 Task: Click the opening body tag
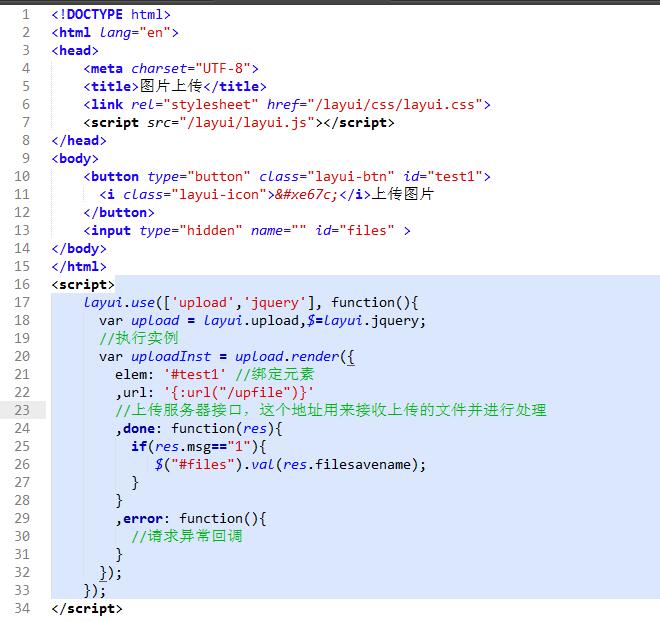pyautogui.click(x=75, y=158)
